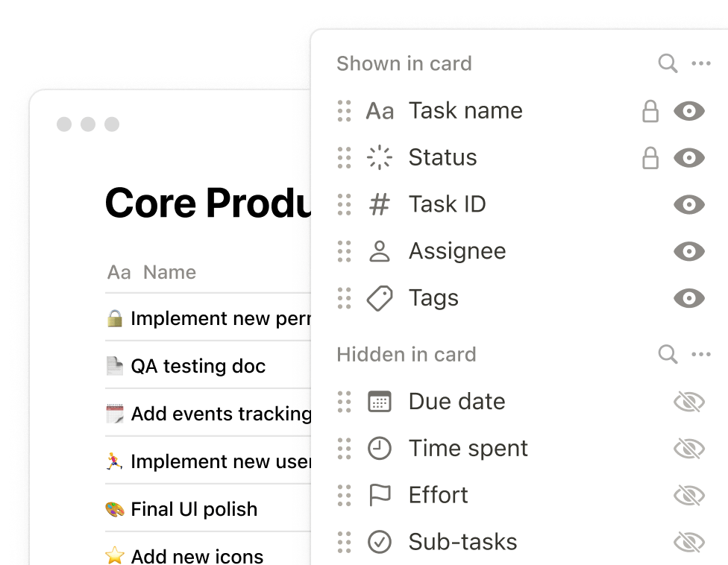Image resolution: width=728 pixels, height=565 pixels.
Task: Hide the Assignee property from card
Action: (x=688, y=251)
